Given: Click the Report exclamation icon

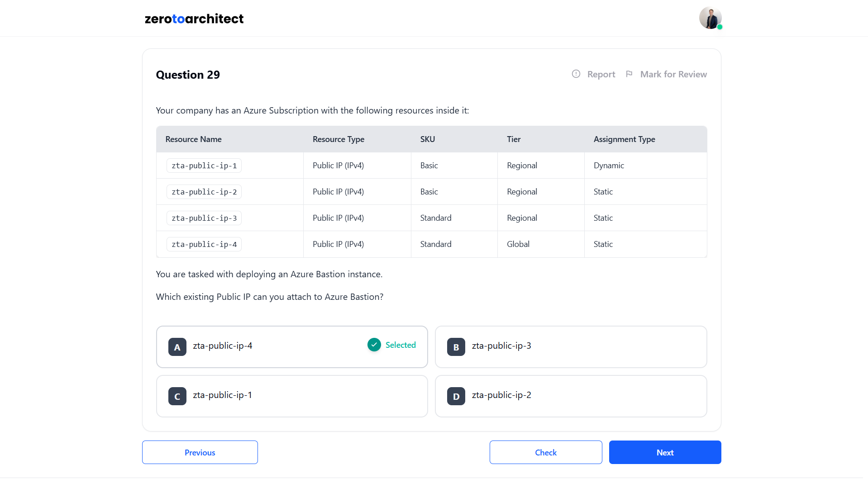Looking at the screenshot, I should coord(576,74).
